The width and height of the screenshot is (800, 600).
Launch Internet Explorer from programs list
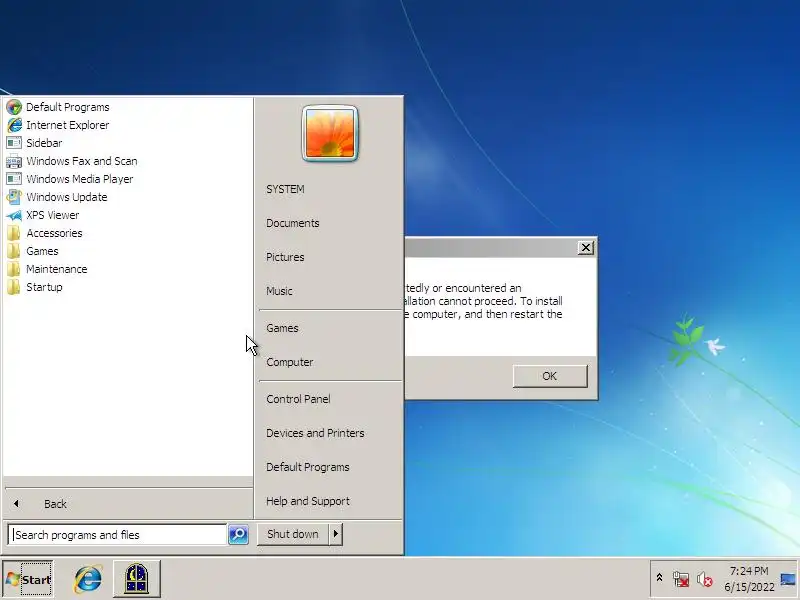pyautogui.click(x=68, y=125)
